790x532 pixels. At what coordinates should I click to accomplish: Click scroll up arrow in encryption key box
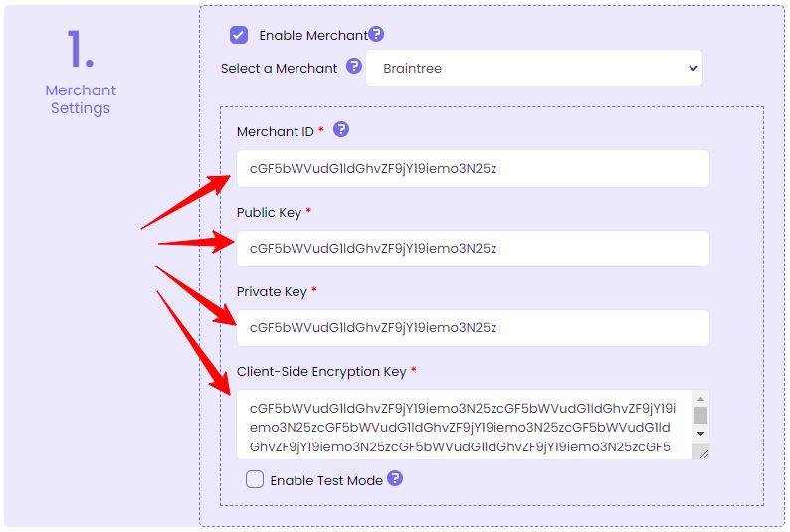[x=700, y=399]
